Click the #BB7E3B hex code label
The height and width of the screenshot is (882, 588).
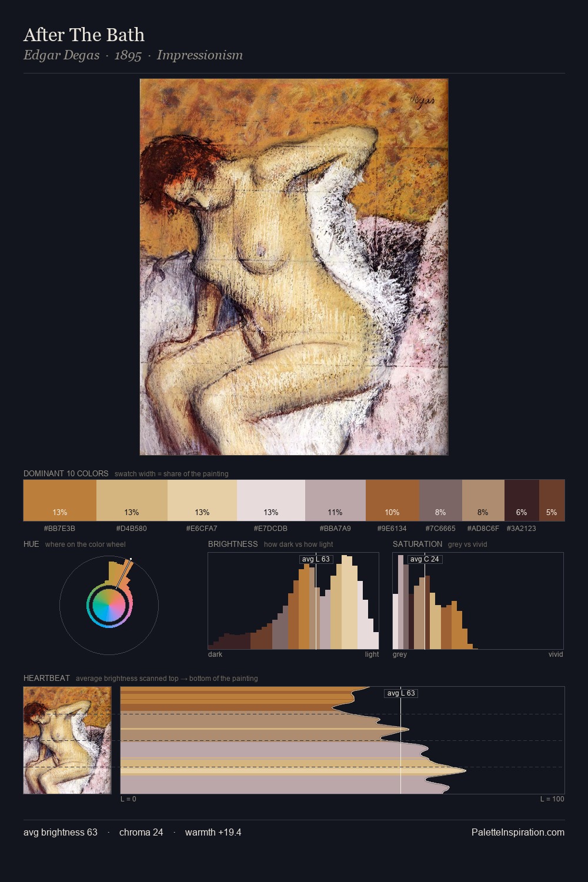click(59, 529)
